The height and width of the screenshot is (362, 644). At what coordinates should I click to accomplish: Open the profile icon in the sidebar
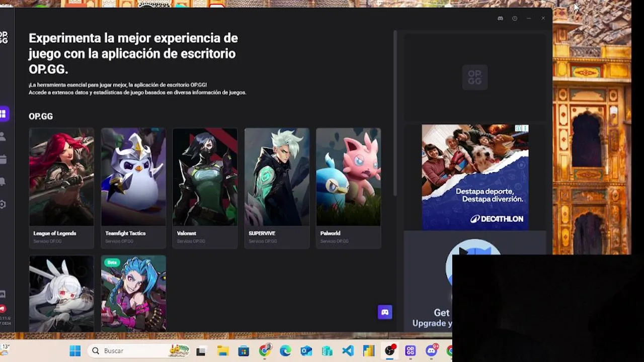click(3, 136)
